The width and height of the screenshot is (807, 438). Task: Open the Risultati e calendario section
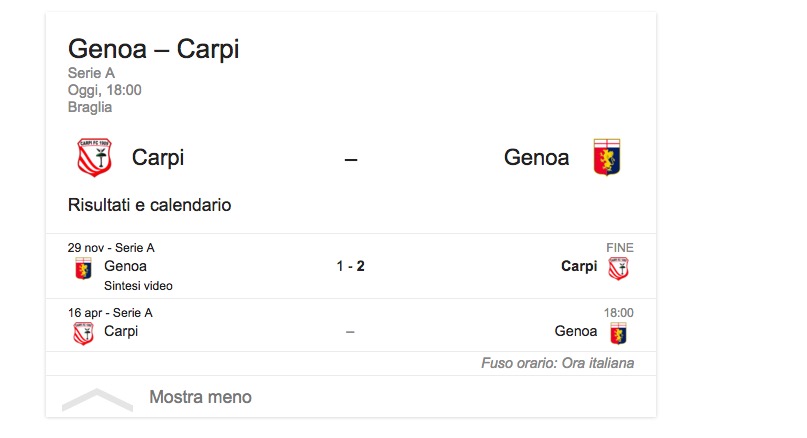pos(149,205)
